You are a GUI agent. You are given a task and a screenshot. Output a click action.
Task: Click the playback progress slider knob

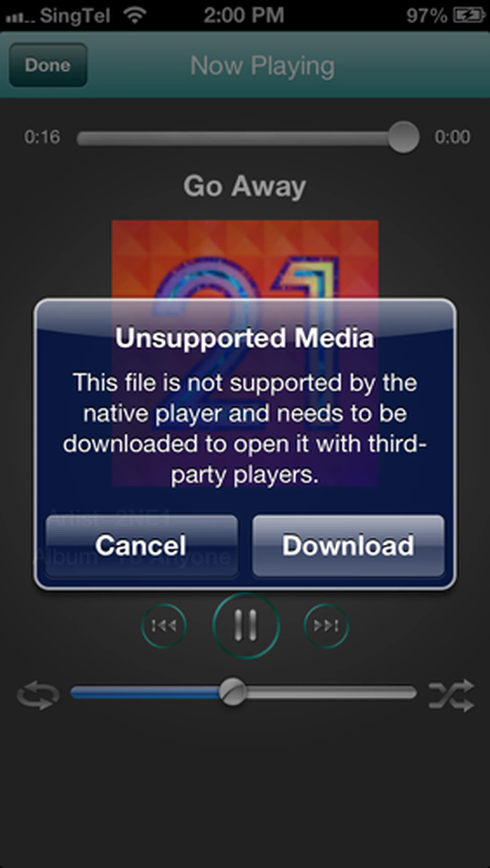[x=403, y=137]
